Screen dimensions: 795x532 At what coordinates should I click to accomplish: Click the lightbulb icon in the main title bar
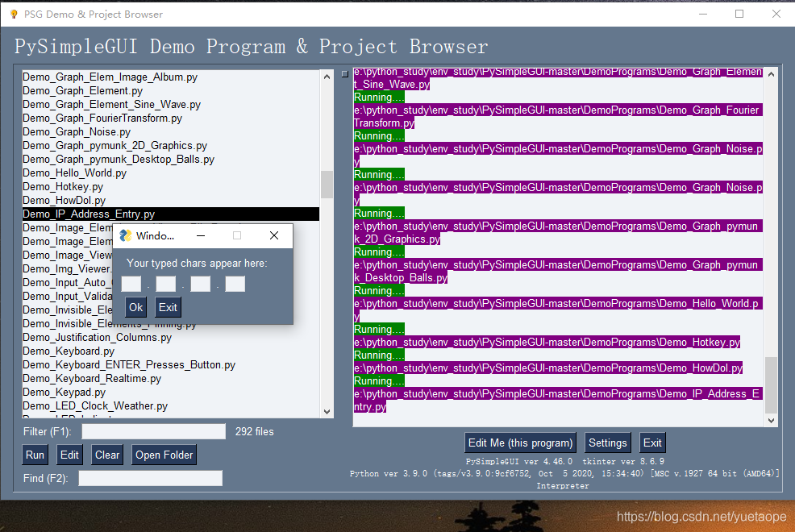[14, 15]
